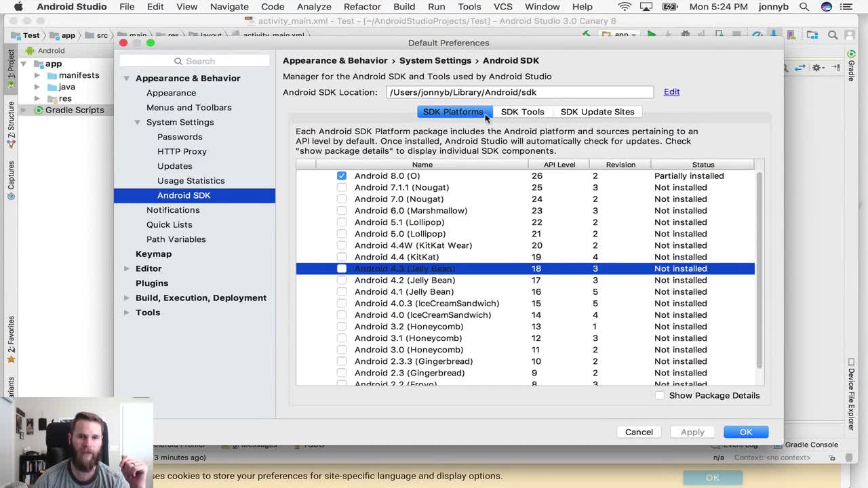
Task: Expand the Gradle Scripts arrow
Action: [x=24, y=110]
